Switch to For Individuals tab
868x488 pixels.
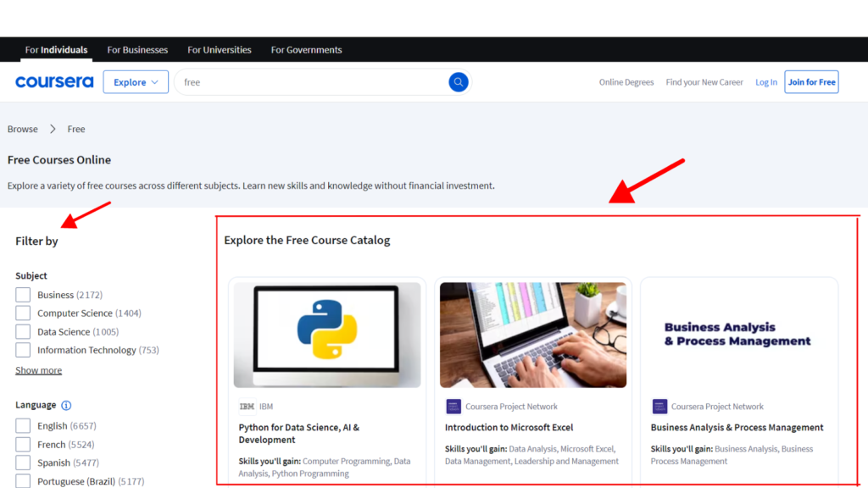tap(56, 50)
